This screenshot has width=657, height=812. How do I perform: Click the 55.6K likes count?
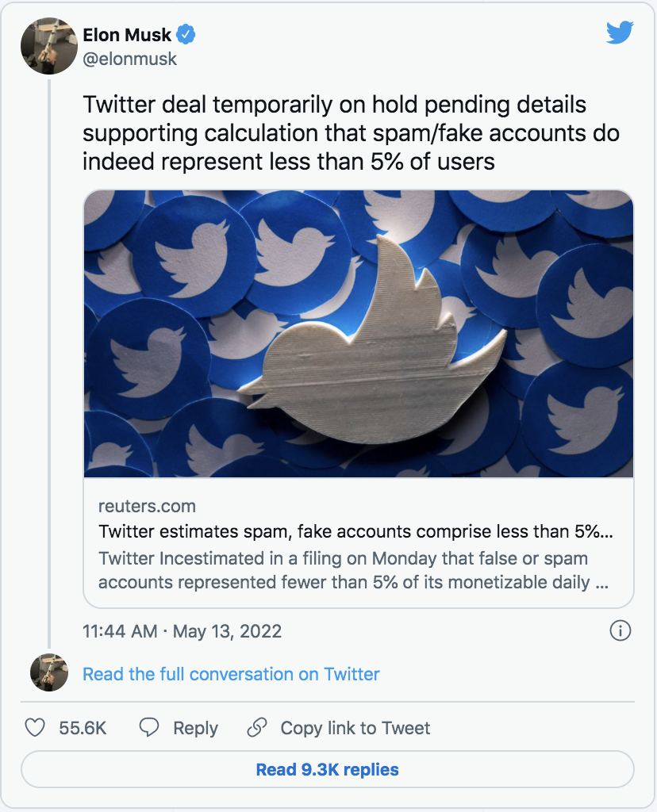click(83, 728)
